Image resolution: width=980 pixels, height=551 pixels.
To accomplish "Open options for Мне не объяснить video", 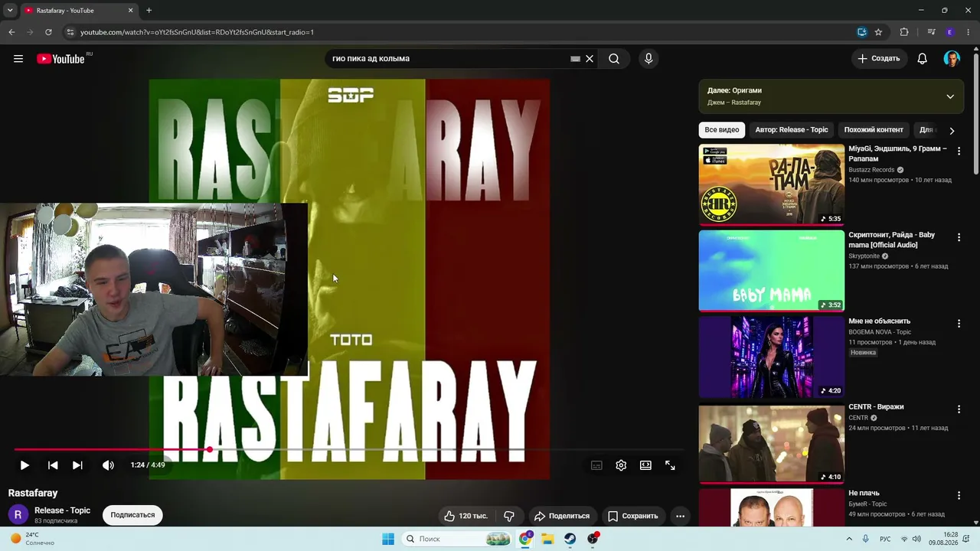I will click(959, 324).
